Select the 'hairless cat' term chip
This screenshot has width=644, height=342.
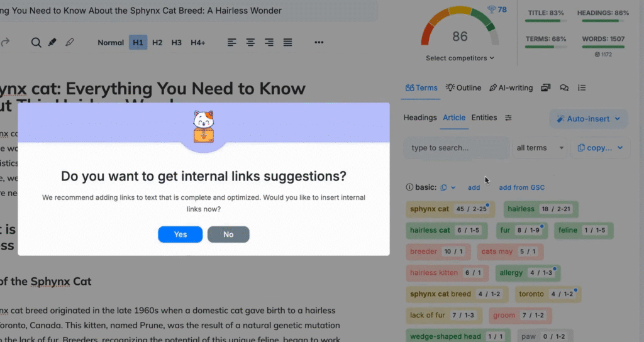(x=447, y=230)
